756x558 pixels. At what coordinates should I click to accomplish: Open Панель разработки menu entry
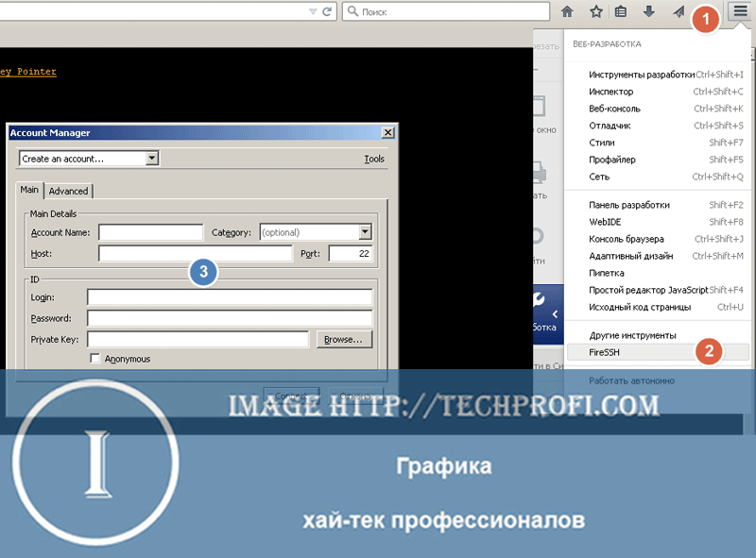658,205
